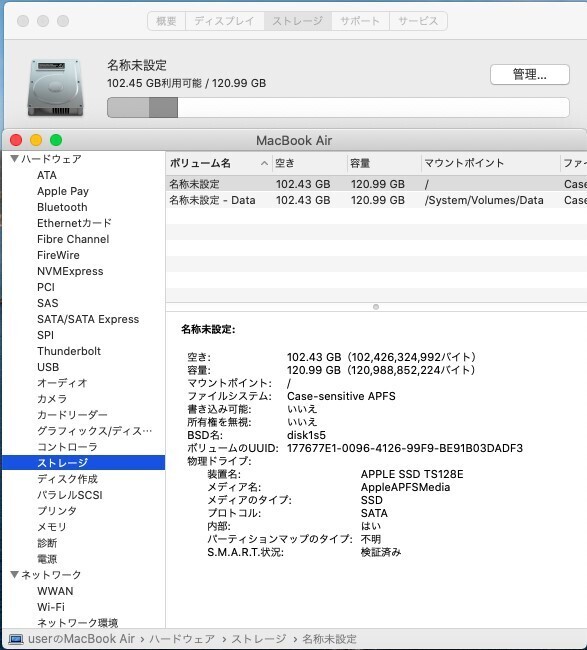
Task: Select Apple Pay in the sidebar
Action: coord(63,191)
